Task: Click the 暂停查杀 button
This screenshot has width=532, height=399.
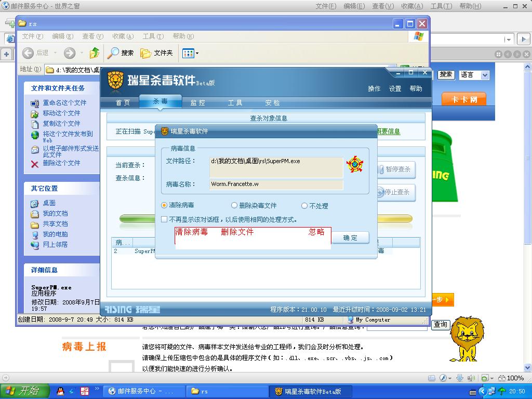Action: tap(396, 169)
